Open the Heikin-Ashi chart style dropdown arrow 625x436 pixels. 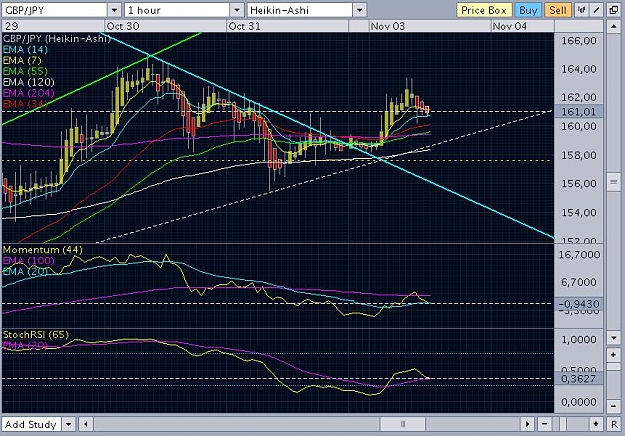tap(360, 10)
